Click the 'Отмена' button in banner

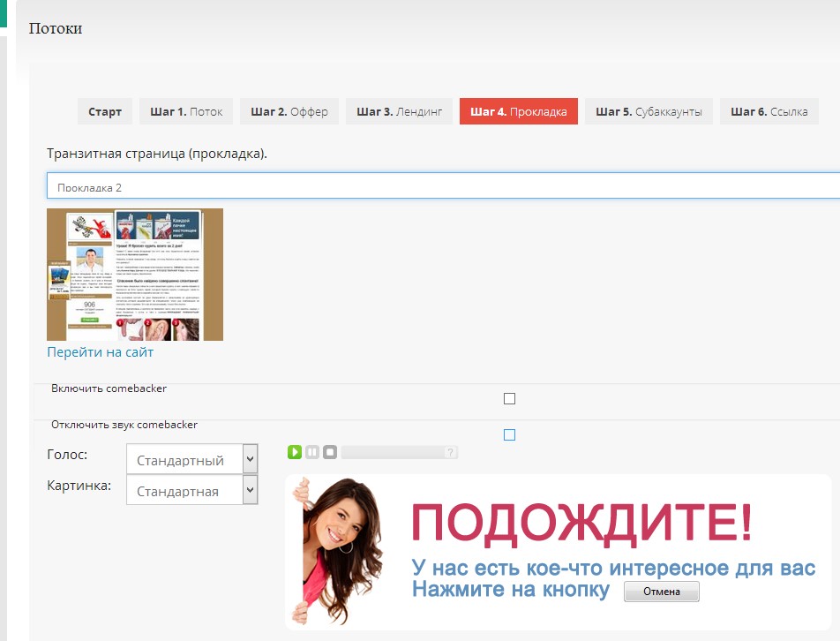pos(662,592)
